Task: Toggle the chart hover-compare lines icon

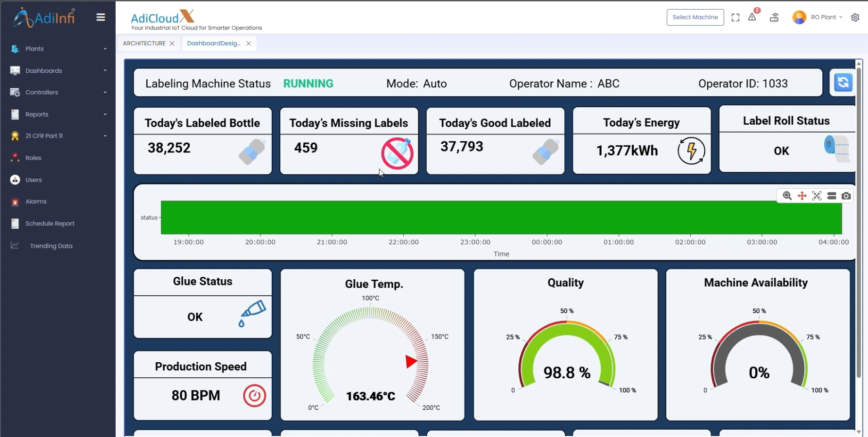Action: click(832, 196)
